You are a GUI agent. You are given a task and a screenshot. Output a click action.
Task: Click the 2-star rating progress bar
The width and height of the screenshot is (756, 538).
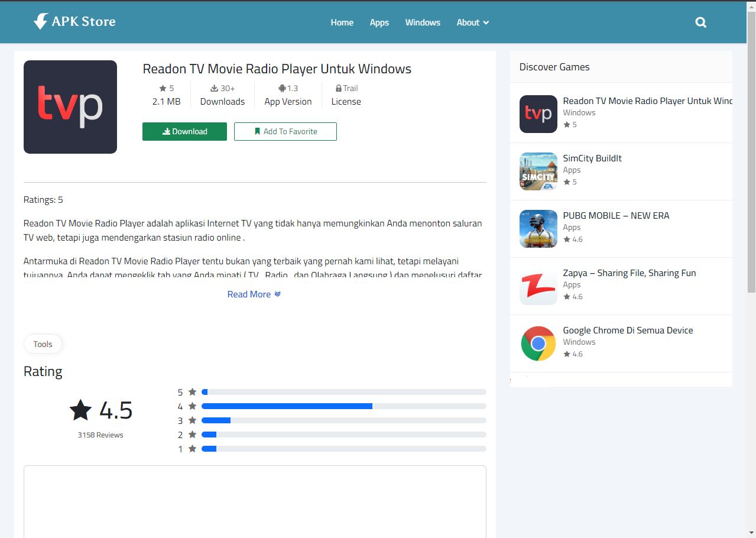[x=344, y=435]
